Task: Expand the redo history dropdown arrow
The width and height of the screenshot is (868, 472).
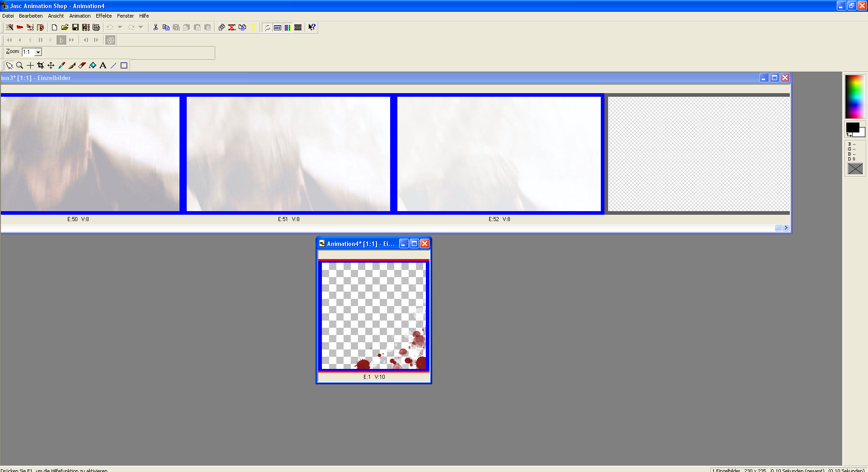Action: 141,28
